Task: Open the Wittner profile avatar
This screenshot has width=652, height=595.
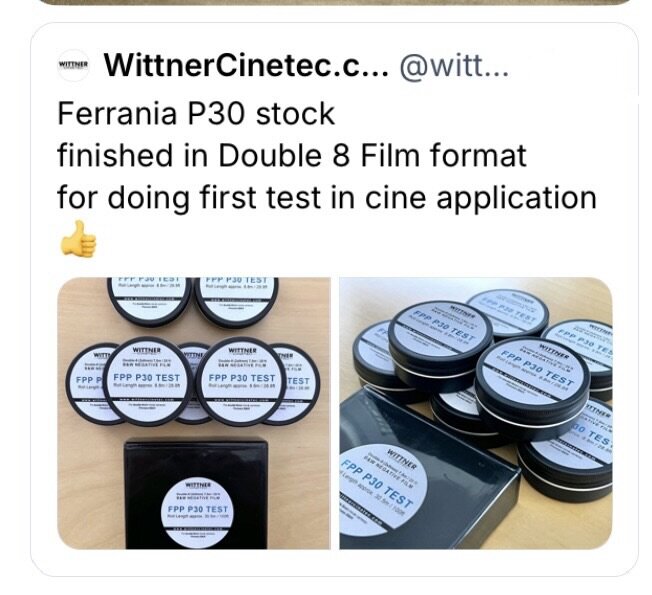Action: point(73,65)
